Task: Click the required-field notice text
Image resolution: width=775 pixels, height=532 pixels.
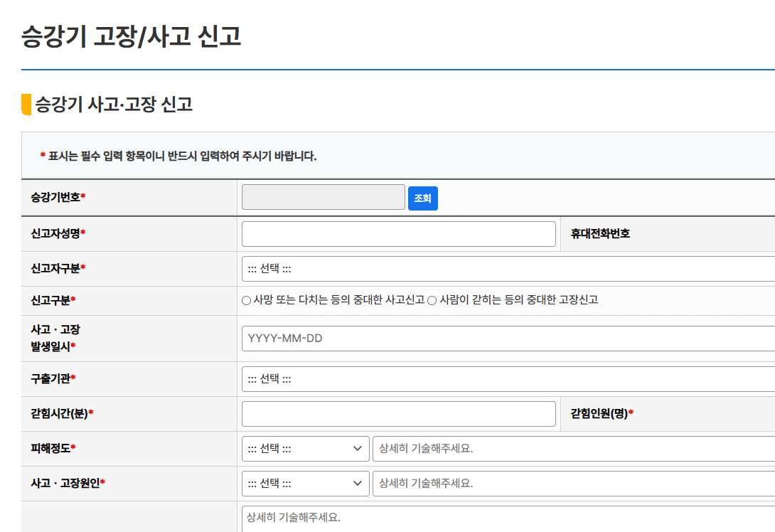Action: [x=178, y=156]
